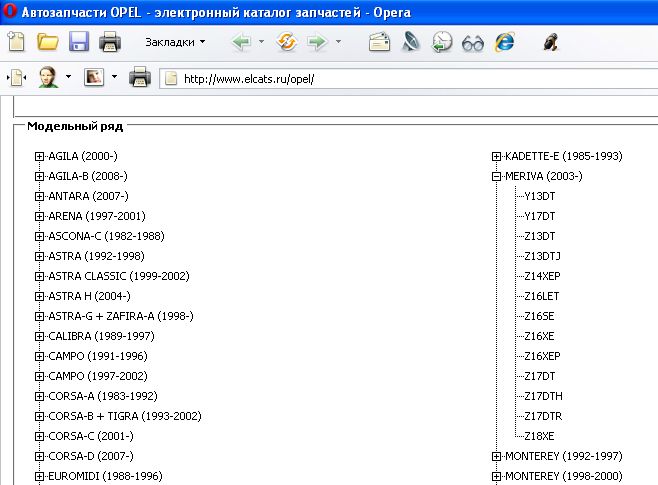
Task: Click the portrait picture icon
Action: point(94,77)
